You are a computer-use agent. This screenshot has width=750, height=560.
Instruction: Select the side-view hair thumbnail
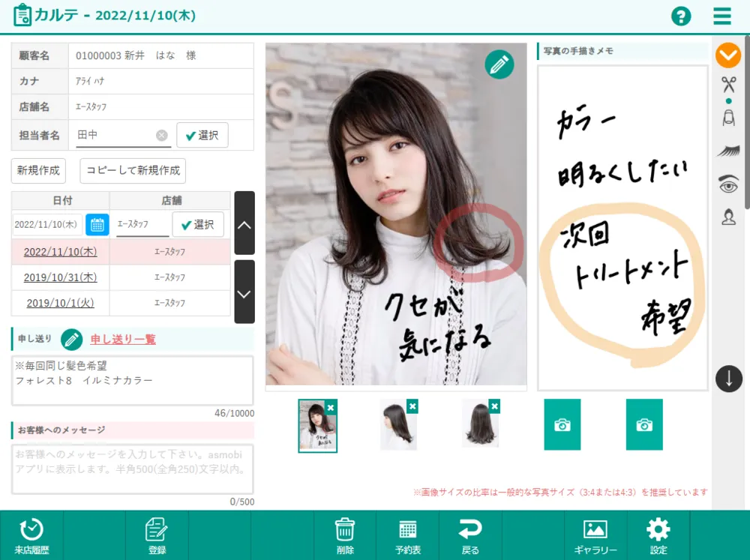(x=398, y=426)
